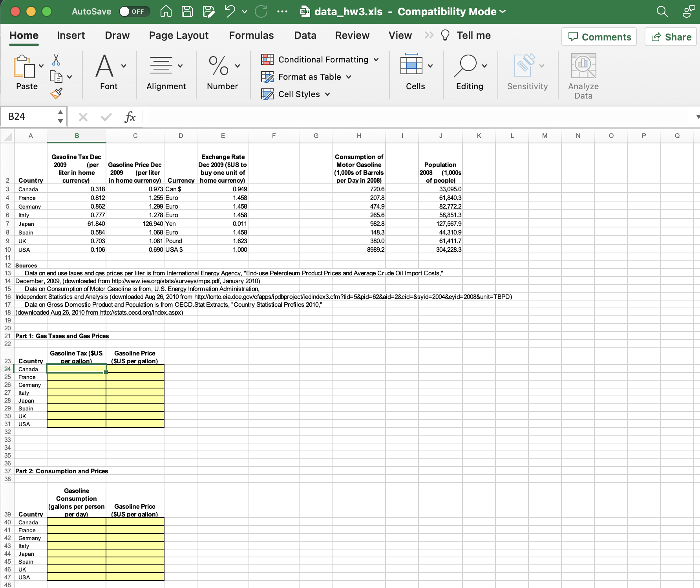
Task: Click the Redo icon
Action: [261, 11]
